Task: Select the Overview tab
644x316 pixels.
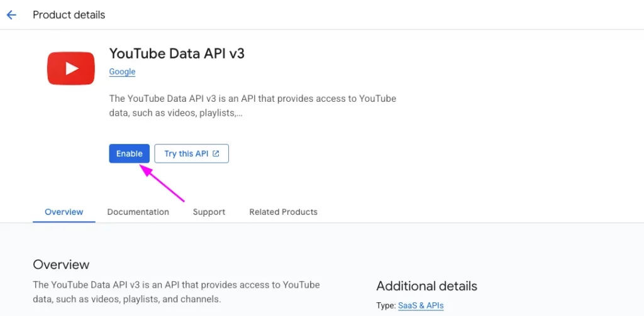Action: click(x=64, y=212)
